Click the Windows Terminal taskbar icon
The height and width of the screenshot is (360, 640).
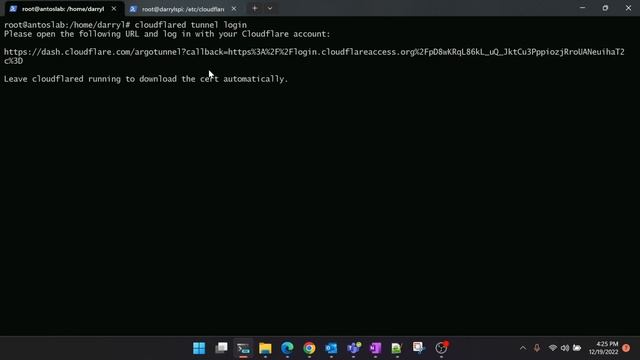(243, 348)
